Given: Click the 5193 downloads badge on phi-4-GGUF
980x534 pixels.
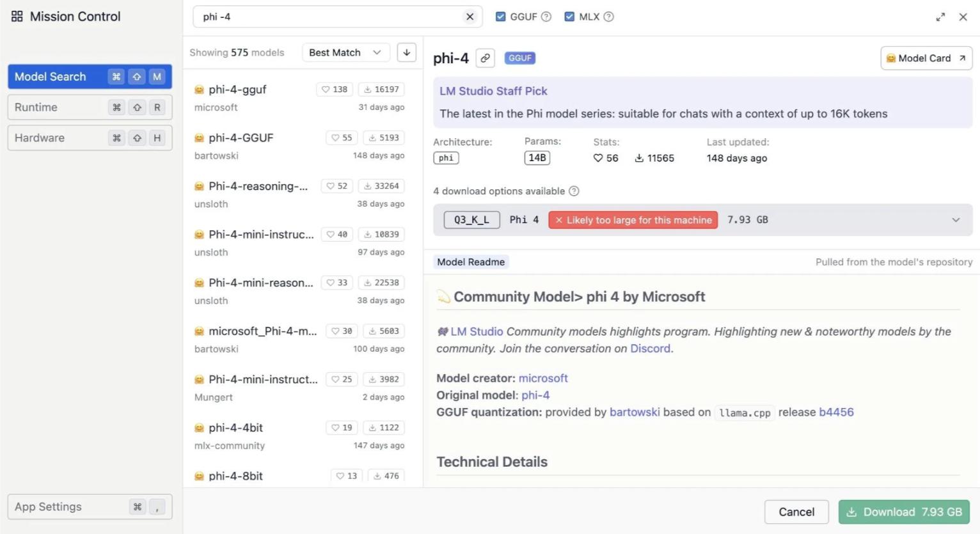Looking at the screenshot, I should 384,137.
